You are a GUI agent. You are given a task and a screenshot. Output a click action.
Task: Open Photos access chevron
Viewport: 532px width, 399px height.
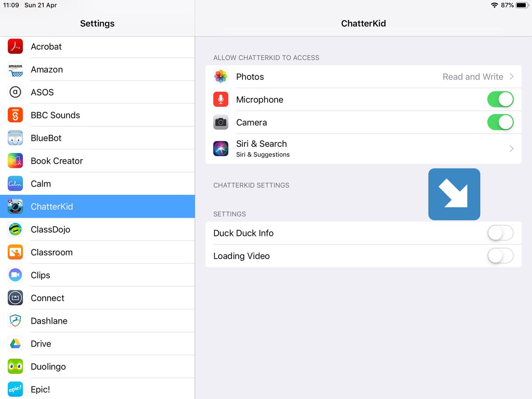click(x=512, y=77)
